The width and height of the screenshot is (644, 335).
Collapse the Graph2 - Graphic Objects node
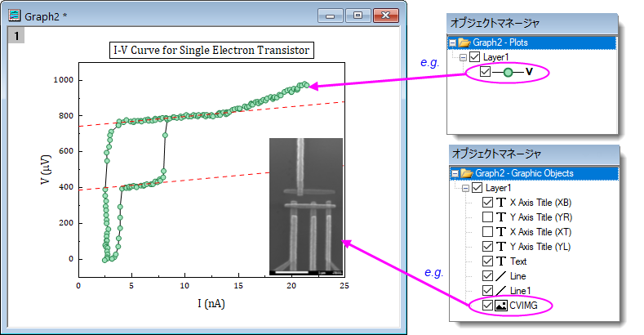[x=455, y=173]
